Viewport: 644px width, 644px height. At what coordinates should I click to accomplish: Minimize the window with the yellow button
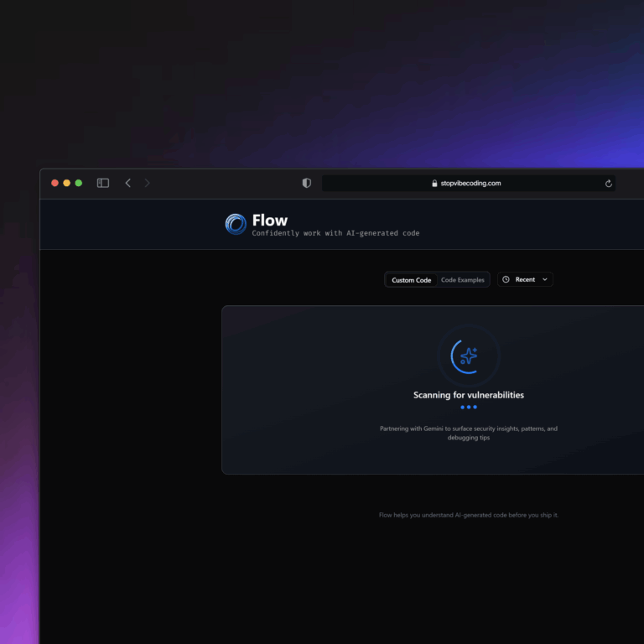click(x=67, y=183)
